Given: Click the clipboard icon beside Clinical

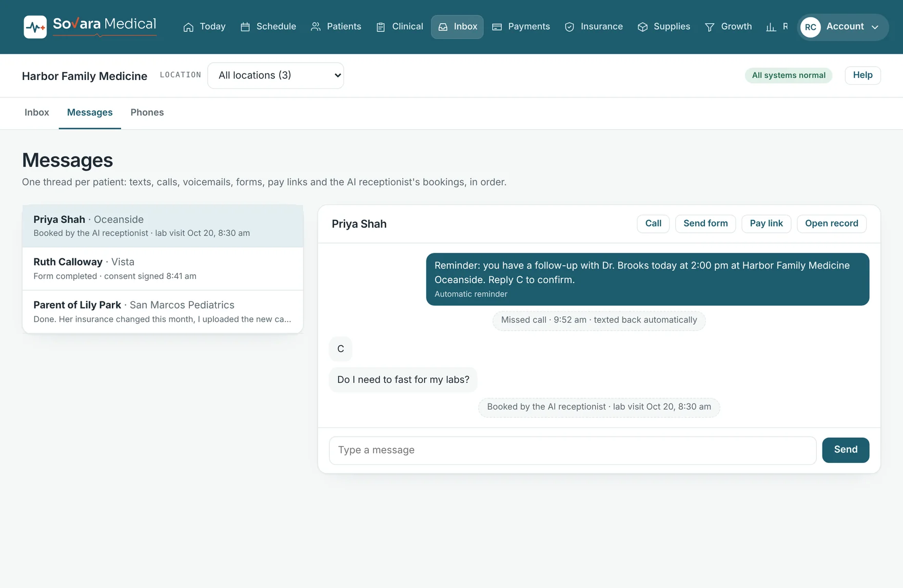Looking at the screenshot, I should coord(381,27).
